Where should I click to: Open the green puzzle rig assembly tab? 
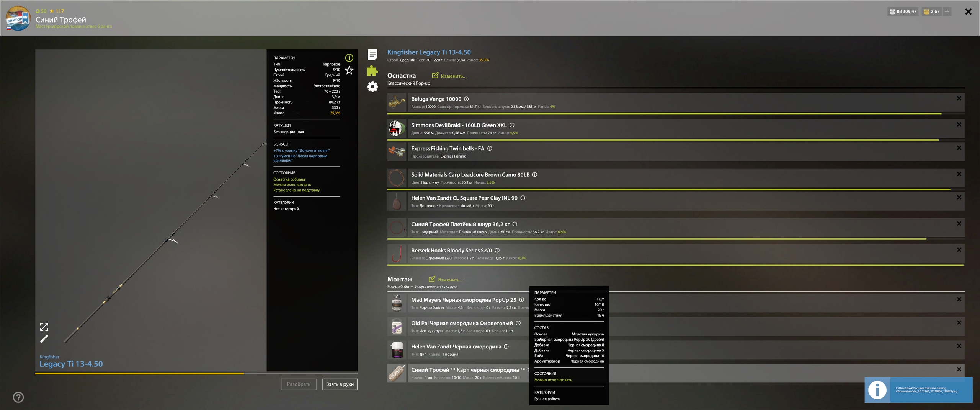pyautogui.click(x=372, y=71)
